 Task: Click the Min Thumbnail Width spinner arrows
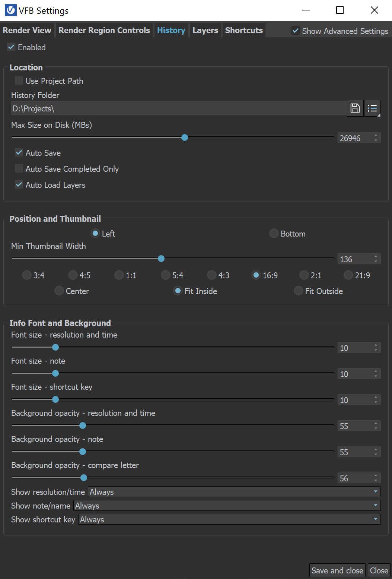coord(376,259)
